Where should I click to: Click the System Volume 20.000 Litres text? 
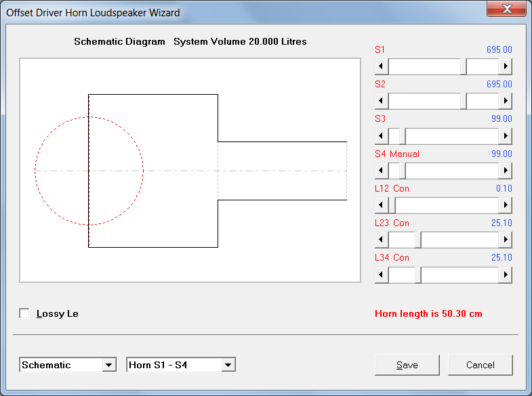pos(240,41)
